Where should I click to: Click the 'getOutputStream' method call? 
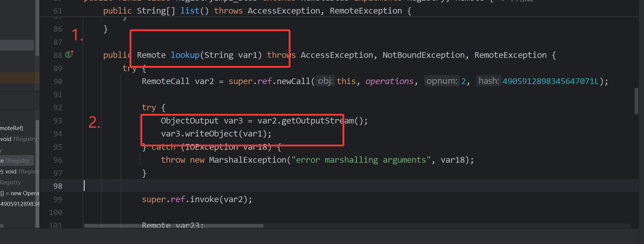[x=318, y=121]
